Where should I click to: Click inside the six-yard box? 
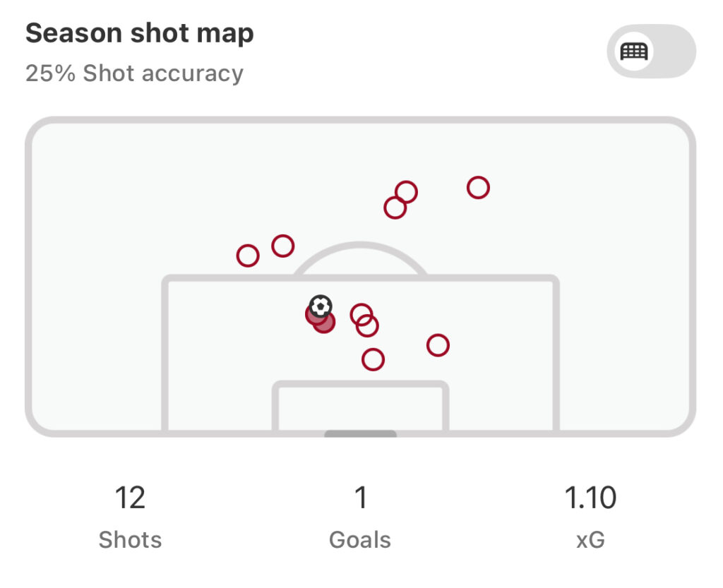(361, 408)
